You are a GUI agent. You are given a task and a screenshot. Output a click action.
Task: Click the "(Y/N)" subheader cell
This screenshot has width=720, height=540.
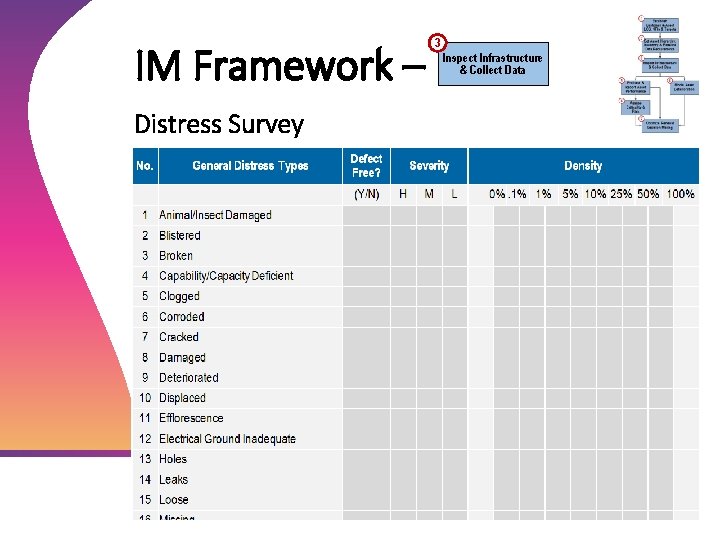(x=366, y=194)
